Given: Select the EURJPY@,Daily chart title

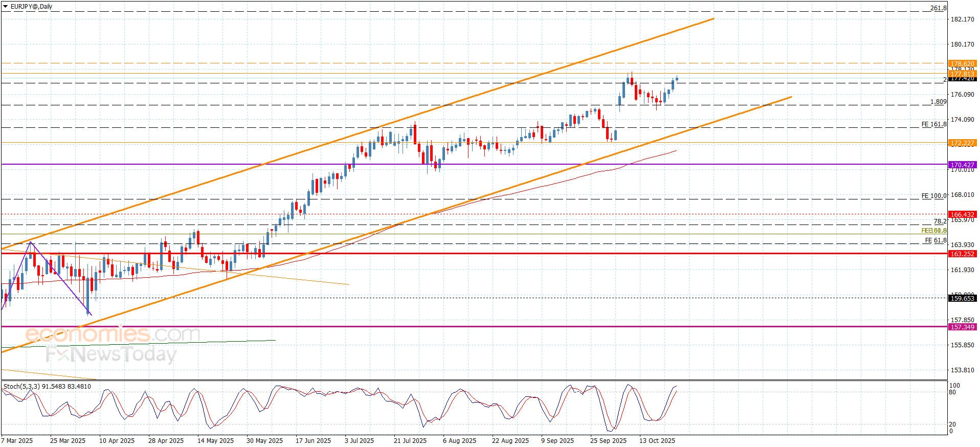Looking at the screenshot, I should click(31, 7).
